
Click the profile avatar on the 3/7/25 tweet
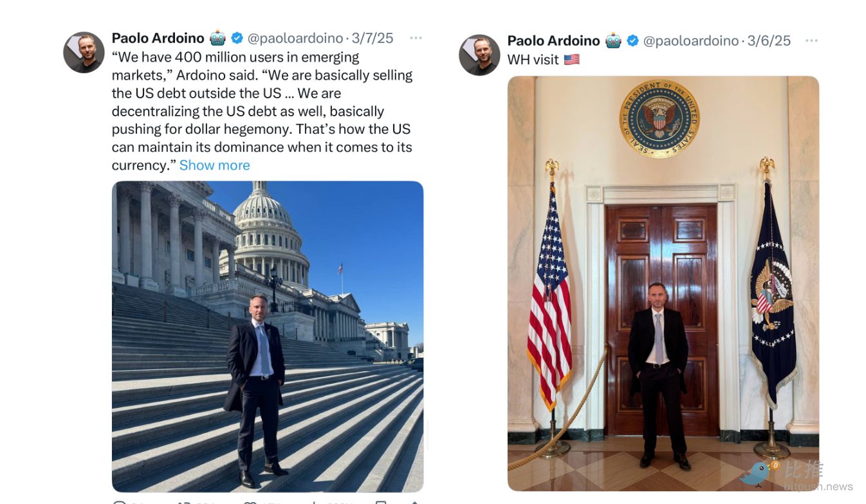[84, 52]
